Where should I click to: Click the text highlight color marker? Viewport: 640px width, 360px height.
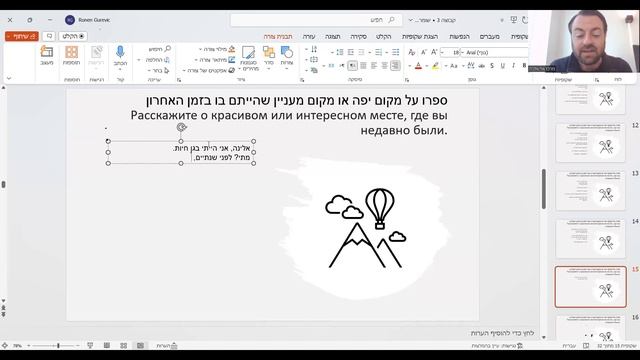point(436,66)
